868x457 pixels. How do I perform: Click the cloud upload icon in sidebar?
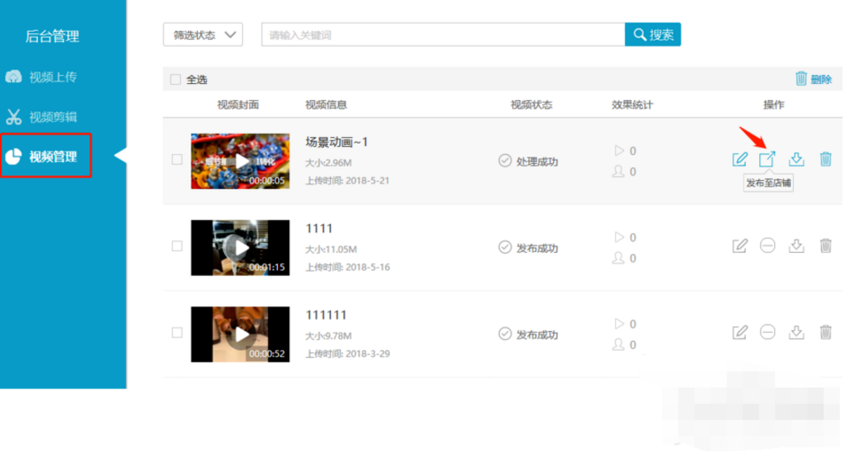tap(13, 77)
